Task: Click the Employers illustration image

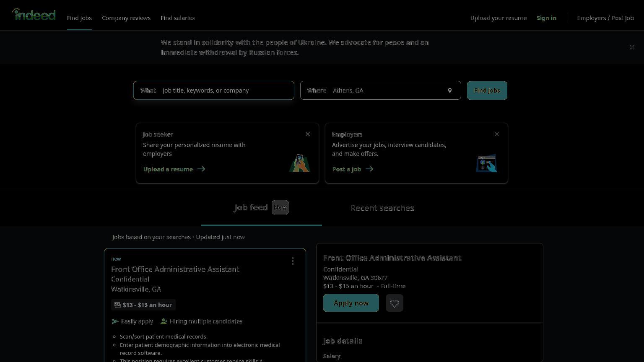Action: point(486,163)
